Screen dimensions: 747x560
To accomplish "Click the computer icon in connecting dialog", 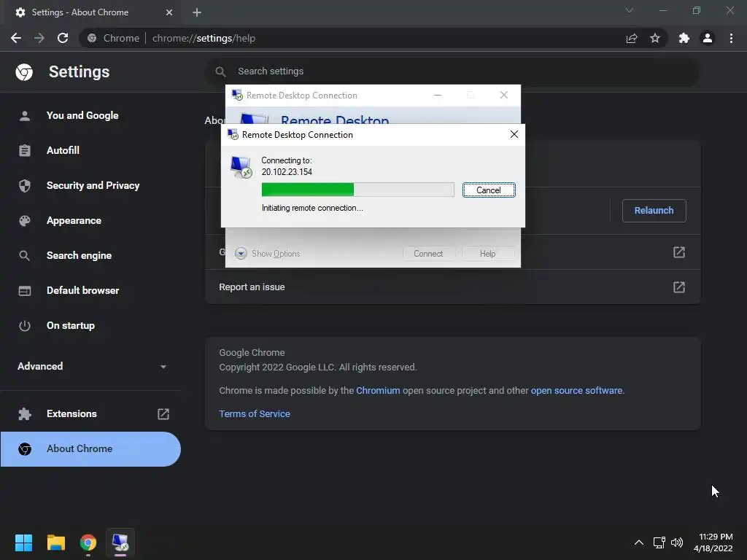I will point(241,167).
